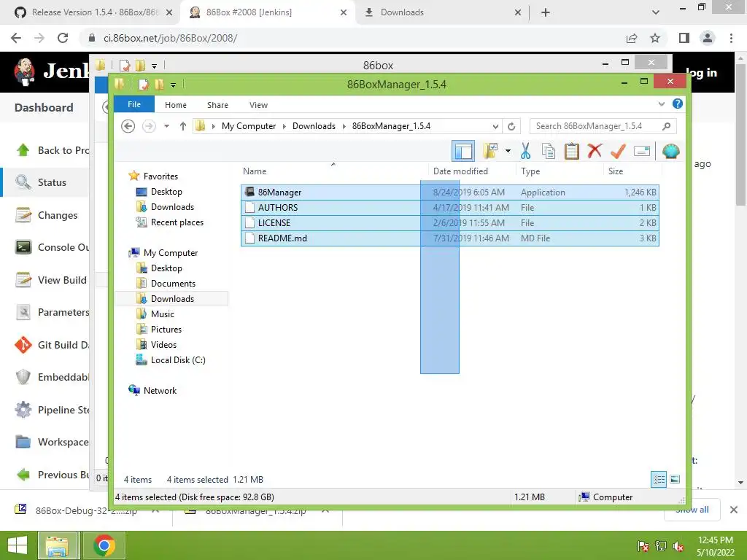The width and height of the screenshot is (747, 560).
Task: Sort files by Size column
Action: 616,171
